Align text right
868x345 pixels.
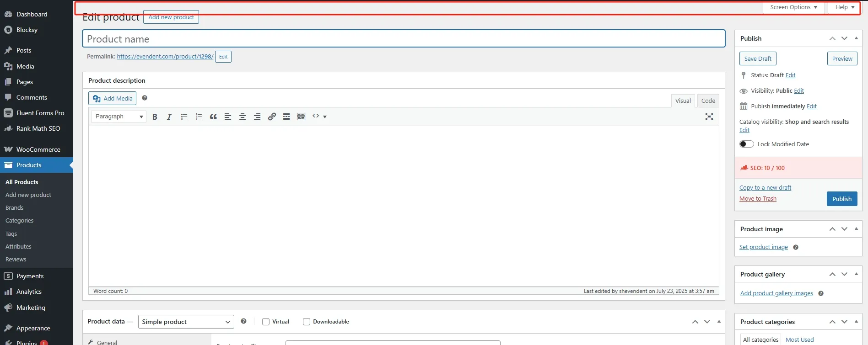coord(257,117)
